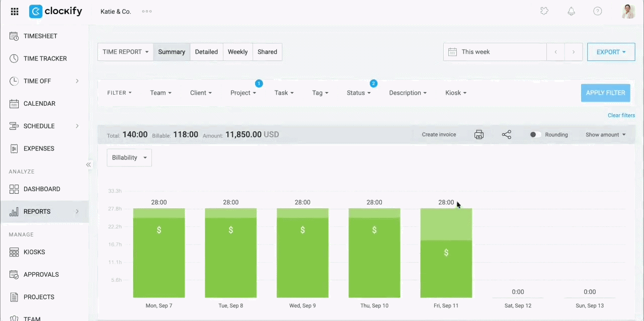
Task: Click the Fri, Sep 11 chart bar
Action: (446, 253)
